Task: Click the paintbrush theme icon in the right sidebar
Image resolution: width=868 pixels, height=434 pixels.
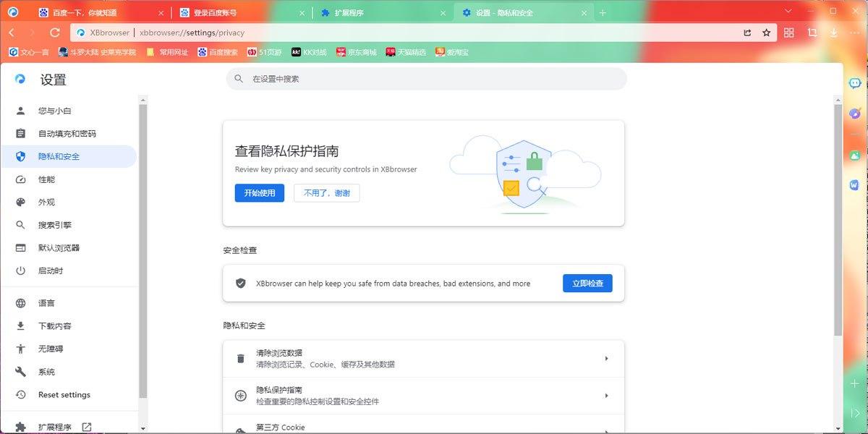Action: (x=855, y=114)
